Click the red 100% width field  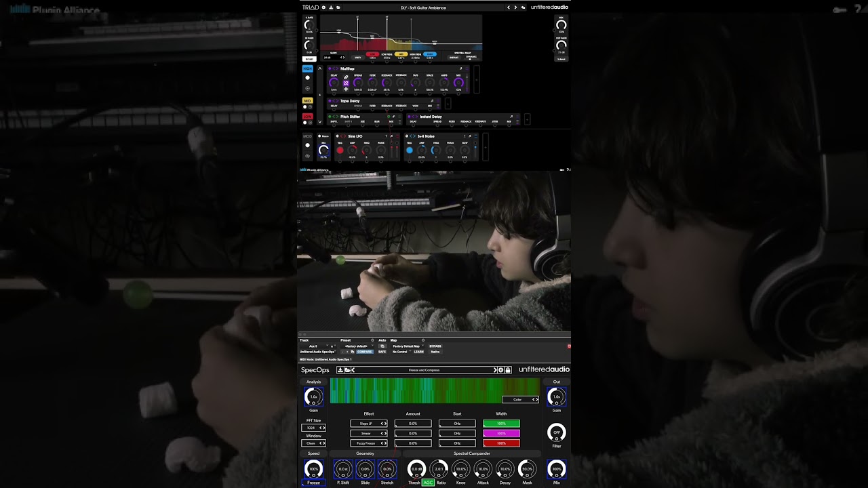[x=501, y=443]
